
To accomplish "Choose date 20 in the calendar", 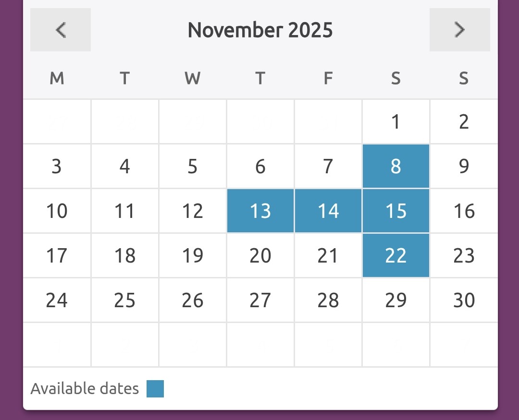I will click(260, 256).
